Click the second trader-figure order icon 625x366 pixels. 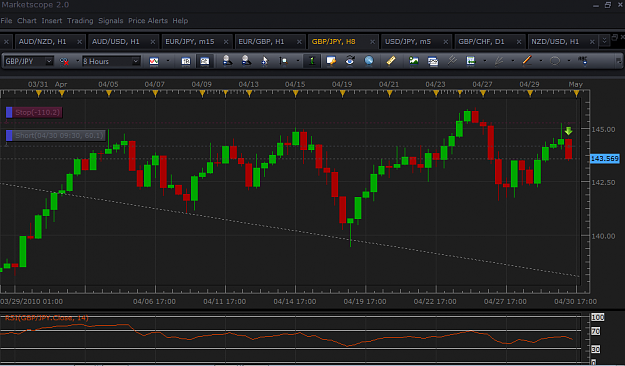(246, 61)
